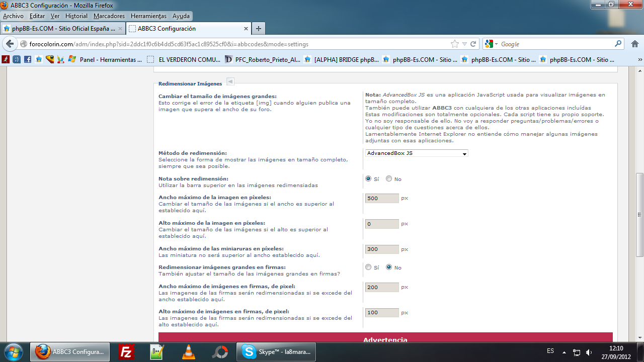Bookmark this page with the star icon
Viewport: 644px width, 362px height.
pos(455,44)
